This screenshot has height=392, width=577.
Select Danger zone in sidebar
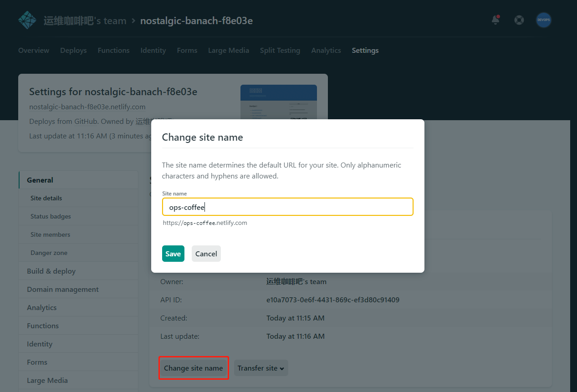click(49, 253)
